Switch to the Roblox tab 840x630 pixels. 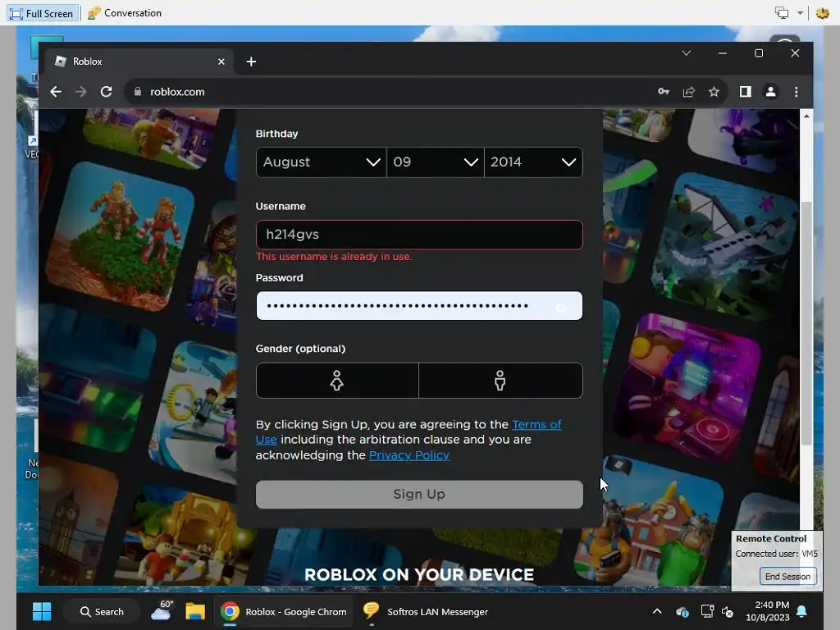pos(139,62)
